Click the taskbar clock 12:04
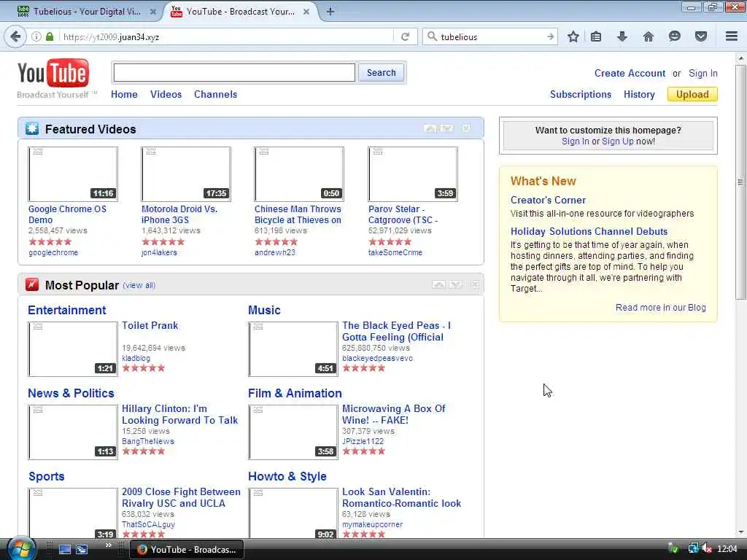747x560 pixels. [x=727, y=549]
